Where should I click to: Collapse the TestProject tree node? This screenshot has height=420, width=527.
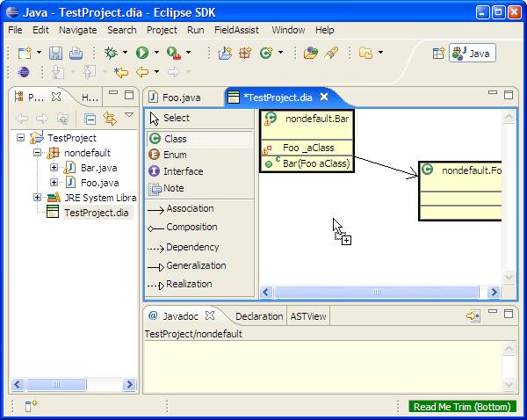click(22, 138)
